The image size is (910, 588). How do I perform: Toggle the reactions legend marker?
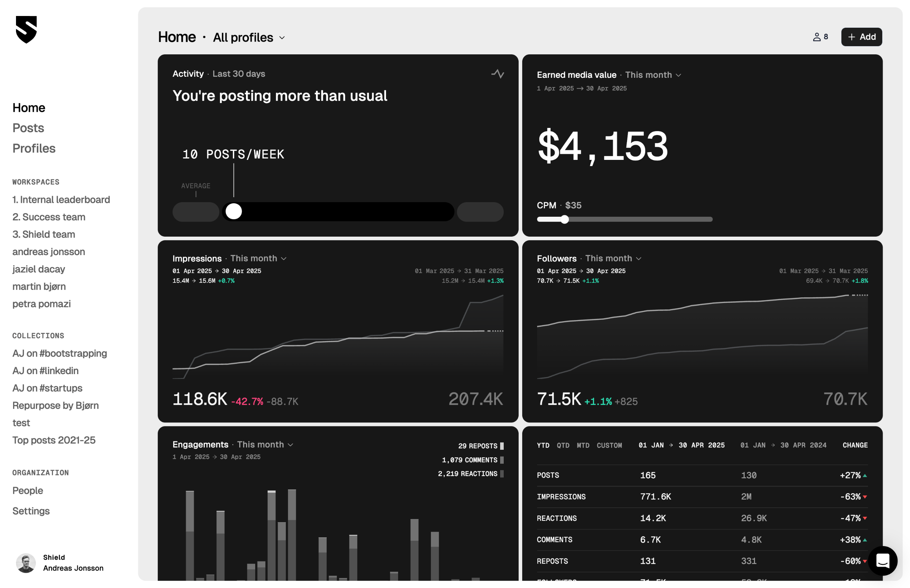pyautogui.click(x=502, y=474)
